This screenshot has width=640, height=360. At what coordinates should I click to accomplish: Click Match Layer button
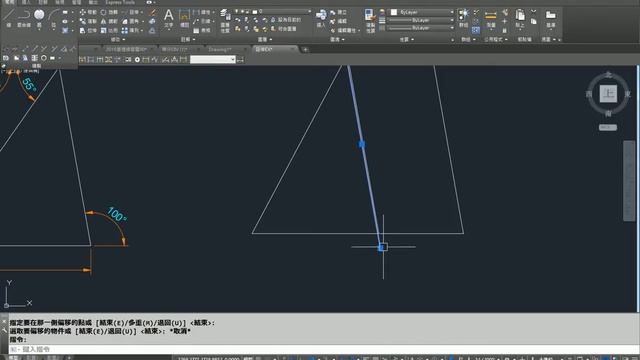[x=283, y=29]
